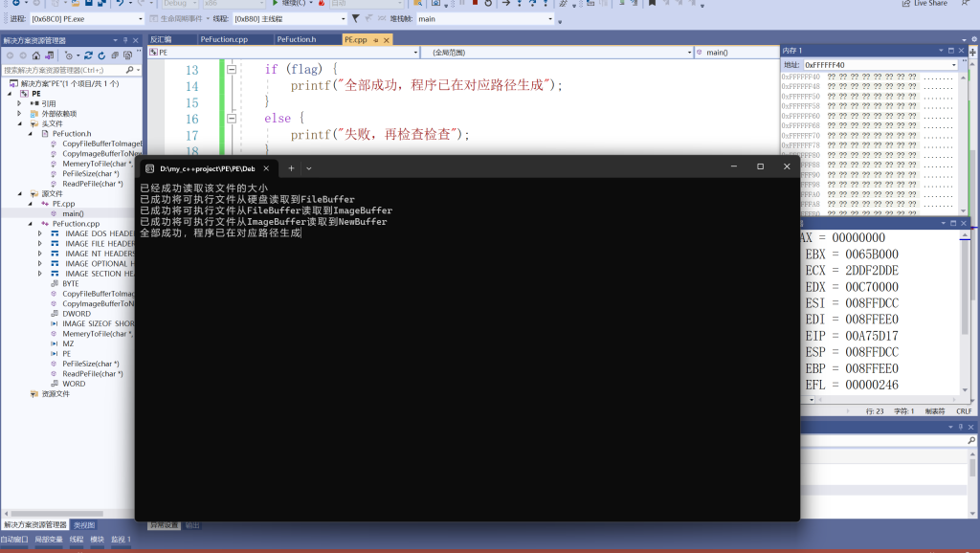Switch to the PeFuction.h tab
Viewport: 980px width, 553px height.
pyautogui.click(x=296, y=40)
